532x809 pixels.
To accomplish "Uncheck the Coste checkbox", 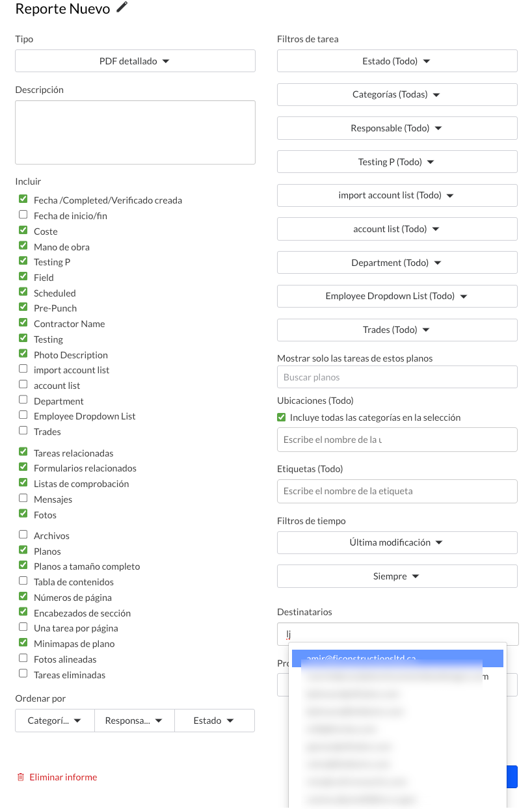I will (23, 231).
